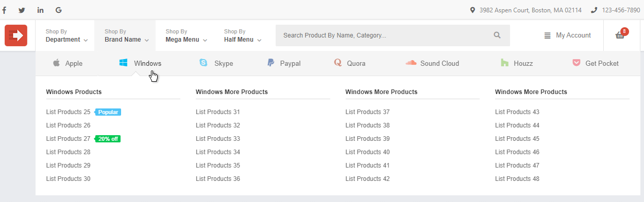
Task: Open List Products 47 link
Action: pos(517,166)
